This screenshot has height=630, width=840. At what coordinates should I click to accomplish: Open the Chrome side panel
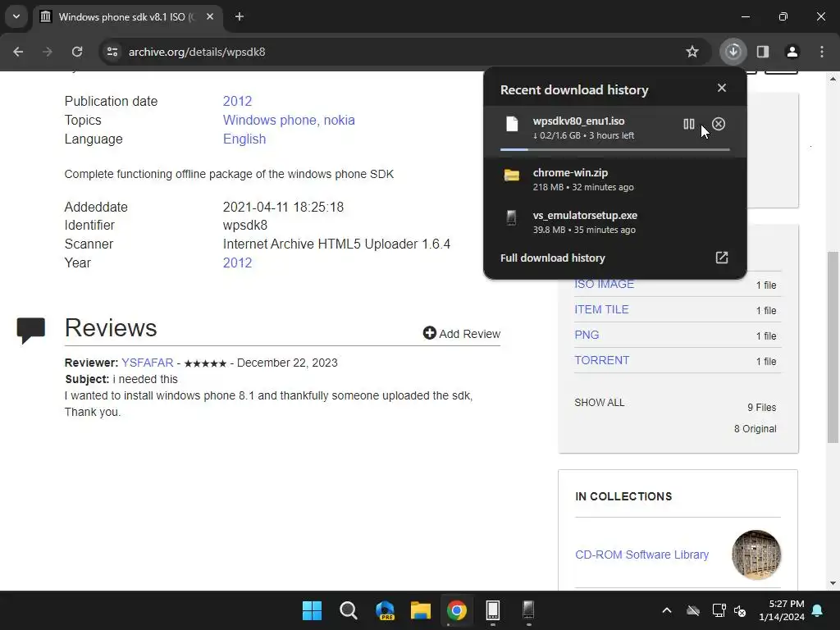[763, 52]
